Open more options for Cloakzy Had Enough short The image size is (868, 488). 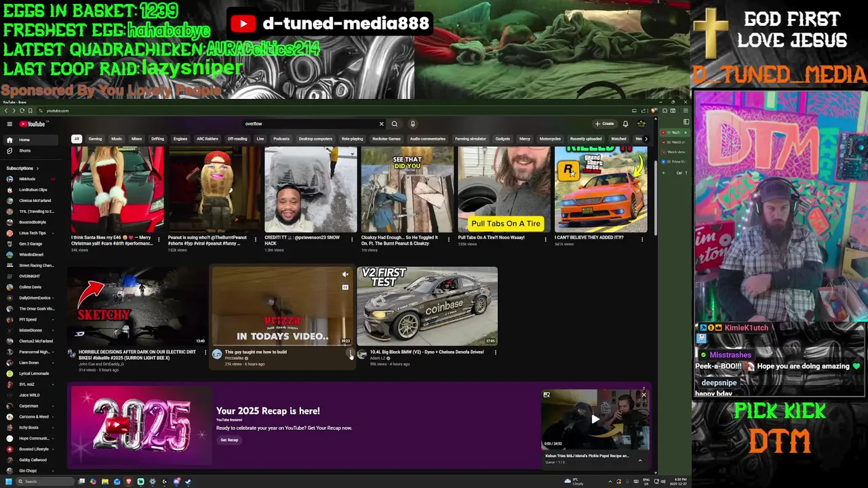[x=448, y=239]
